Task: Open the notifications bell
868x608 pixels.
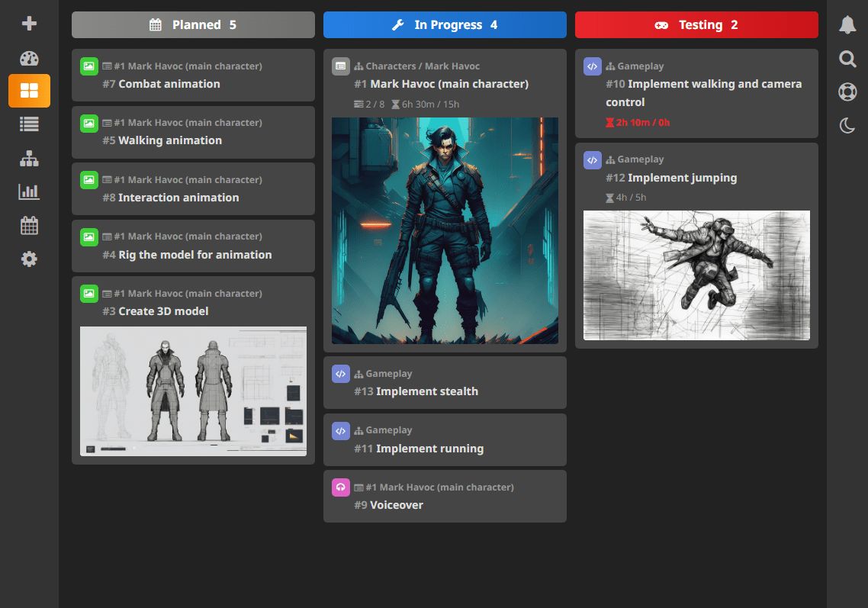Action: pos(847,23)
